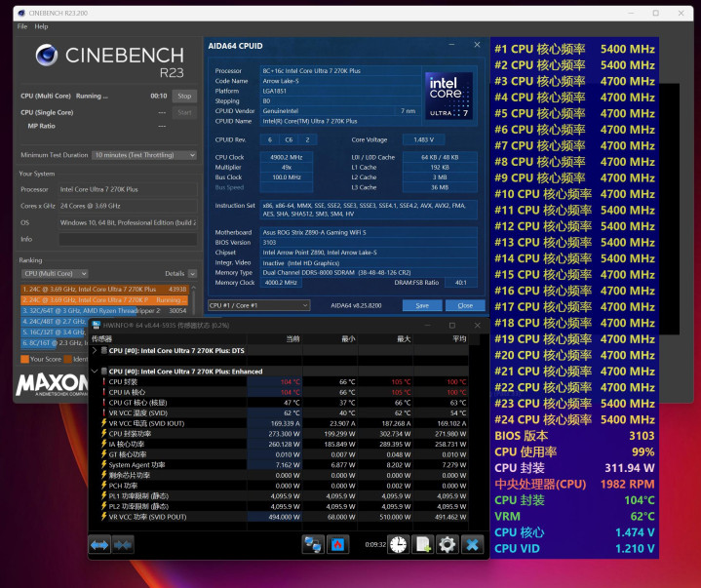Click the HWiNFO expand columns arrows icon
This screenshot has width=701, height=588.
click(x=99, y=544)
